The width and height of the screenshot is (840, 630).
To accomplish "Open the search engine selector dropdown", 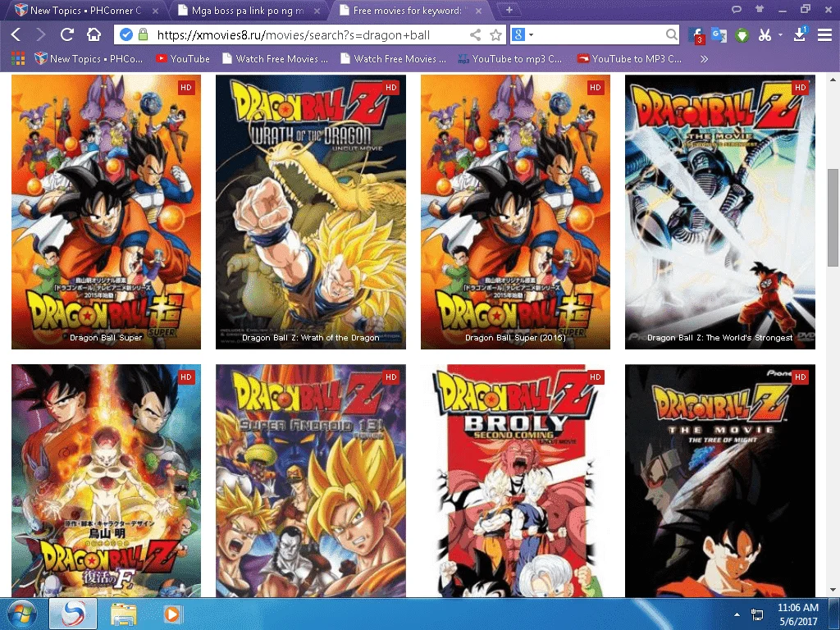I will [523, 34].
